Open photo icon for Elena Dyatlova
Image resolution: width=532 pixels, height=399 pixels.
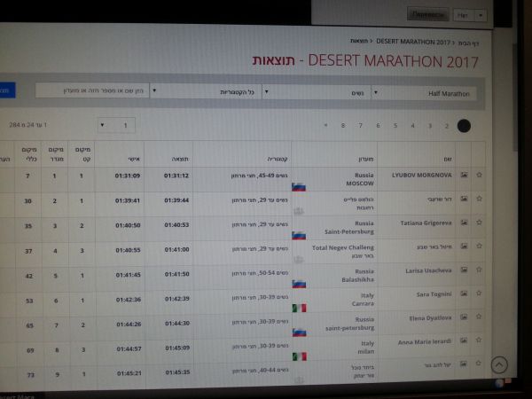coord(464,317)
